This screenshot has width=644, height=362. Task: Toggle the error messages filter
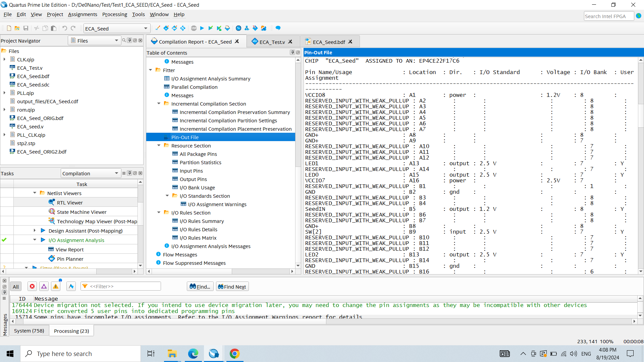tap(32, 287)
